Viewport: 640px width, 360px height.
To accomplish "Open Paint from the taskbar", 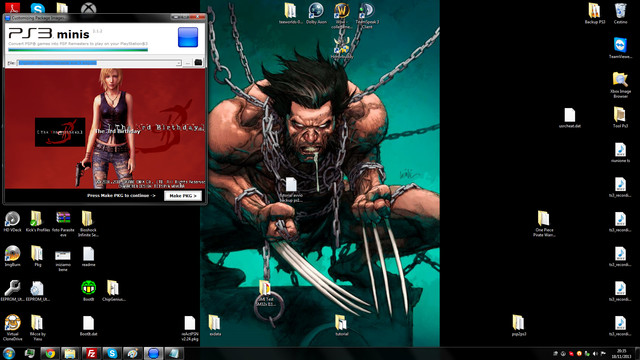I will (x=132, y=353).
